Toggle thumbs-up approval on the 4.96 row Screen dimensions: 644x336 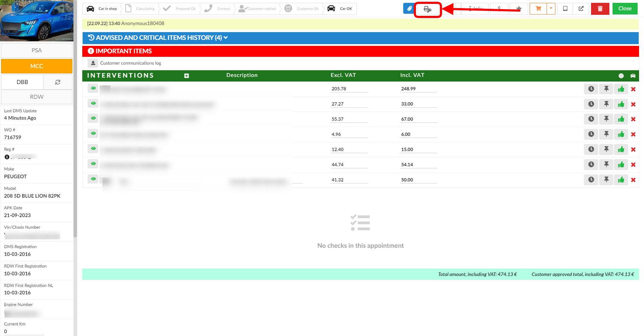tap(621, 134)
